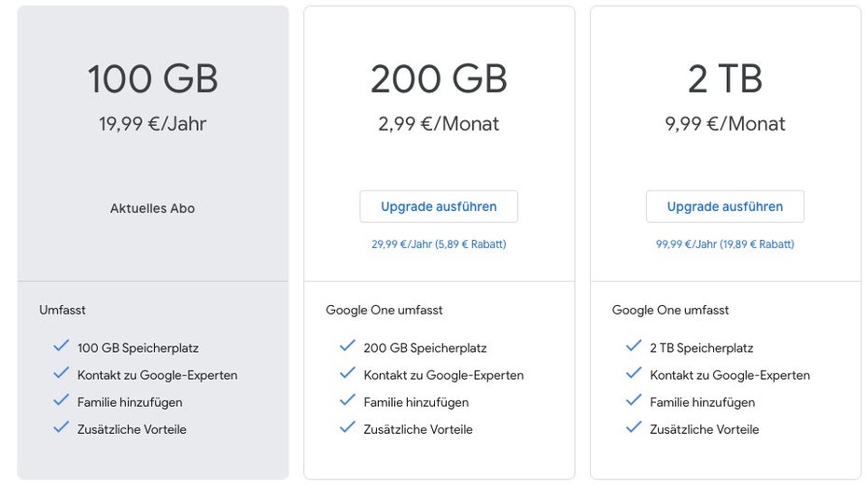Click checkmark next to Familie hinzufügen in 100 GB plan

[62, 401]
